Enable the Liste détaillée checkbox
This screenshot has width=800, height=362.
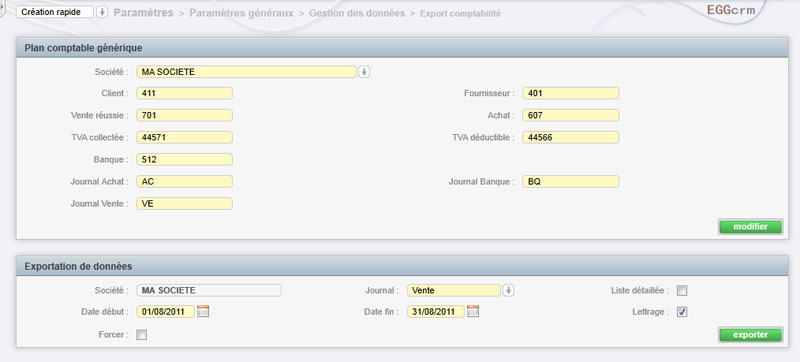[682, 291]
